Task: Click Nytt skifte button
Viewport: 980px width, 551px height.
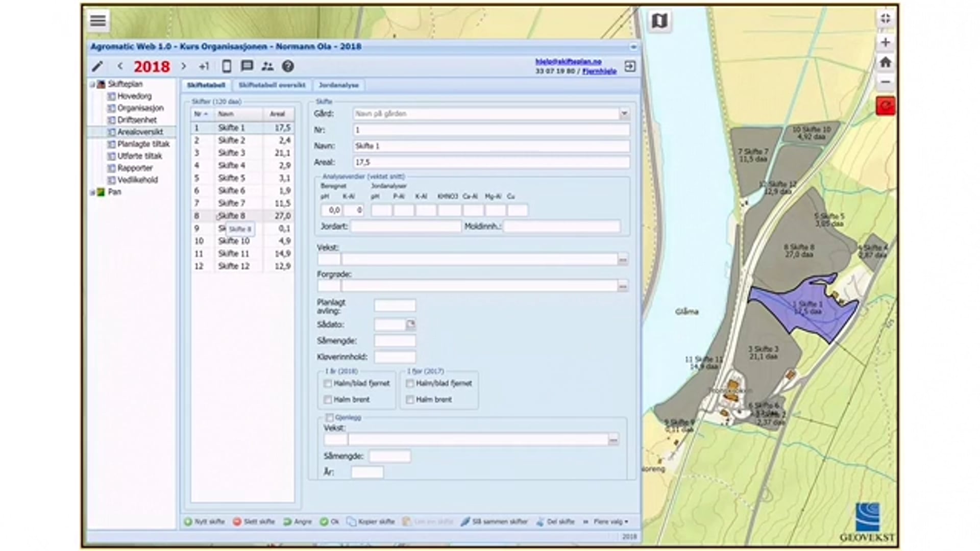Action: point(204,521)
